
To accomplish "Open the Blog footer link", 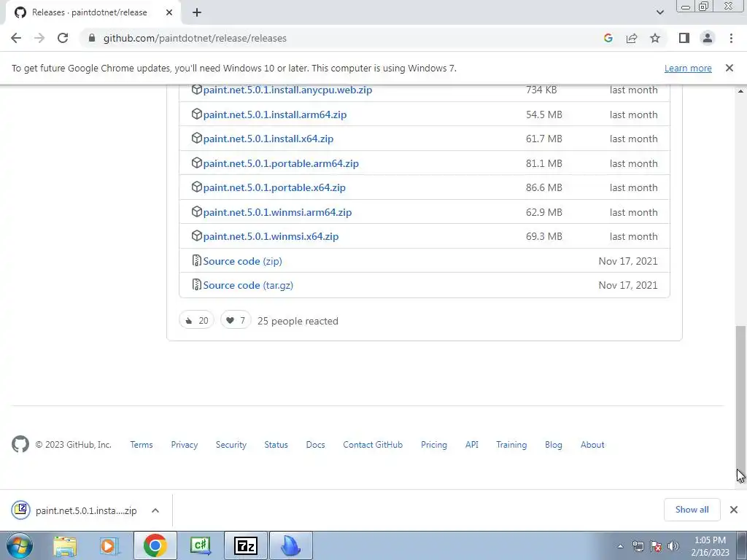I will [554, 445].
